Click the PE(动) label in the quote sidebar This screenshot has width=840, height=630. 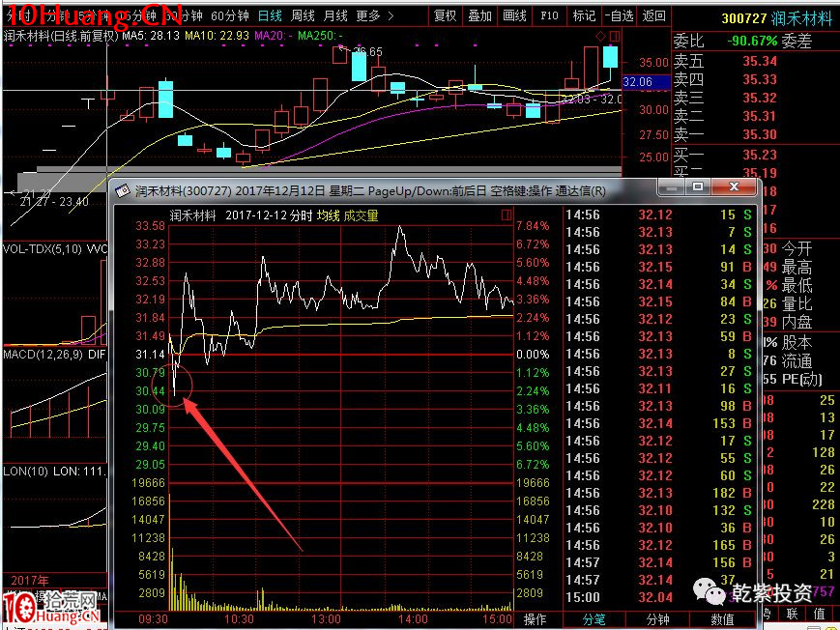802,380
